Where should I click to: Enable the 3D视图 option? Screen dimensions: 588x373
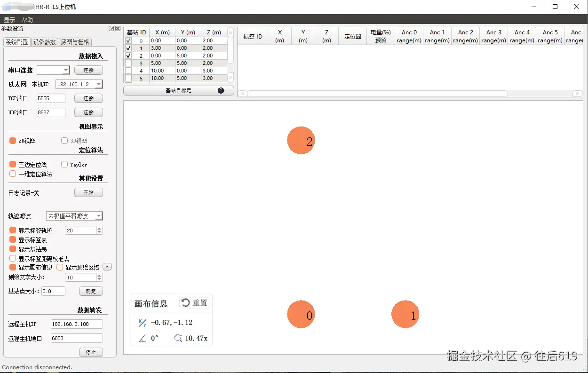point(64,141)
